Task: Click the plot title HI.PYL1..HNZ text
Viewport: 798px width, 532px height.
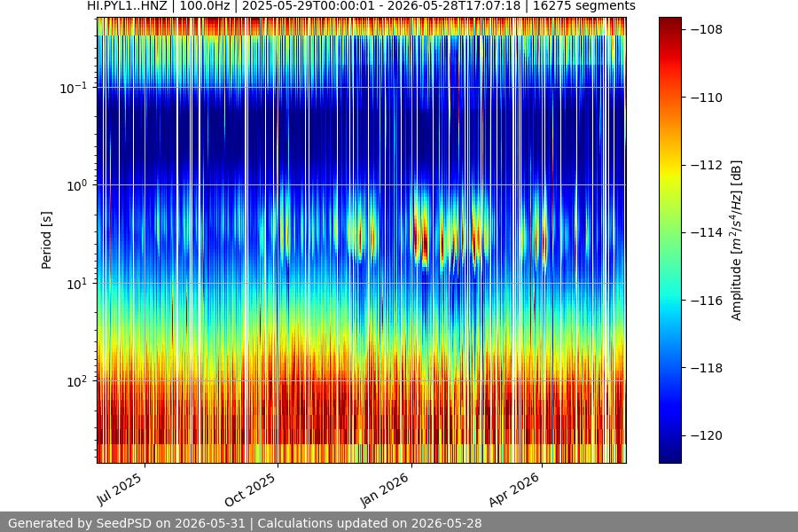Action: (361, 6)
